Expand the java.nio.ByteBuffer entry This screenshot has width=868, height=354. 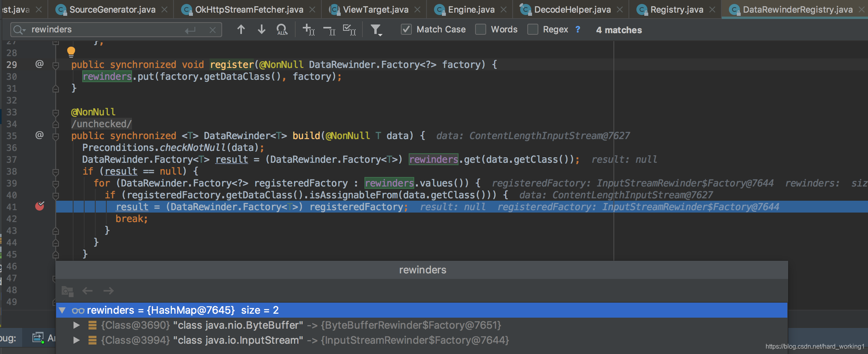(77, 325)
